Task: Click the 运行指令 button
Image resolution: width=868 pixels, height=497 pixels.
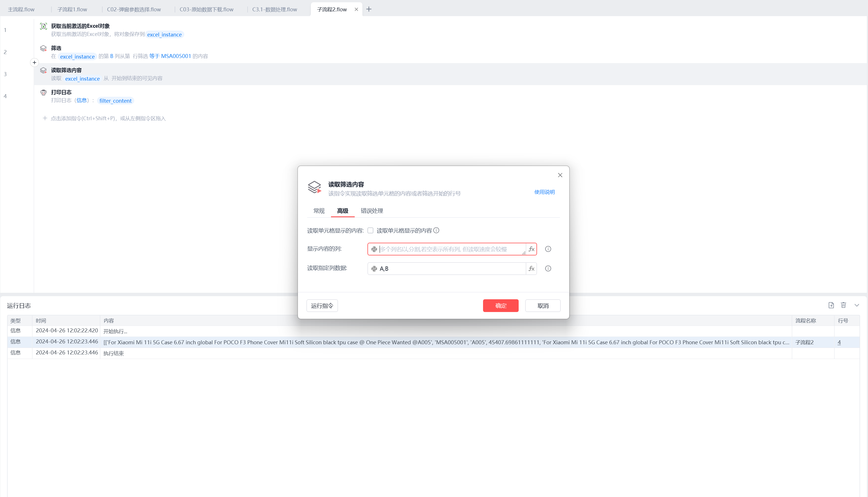Action: 322,305
